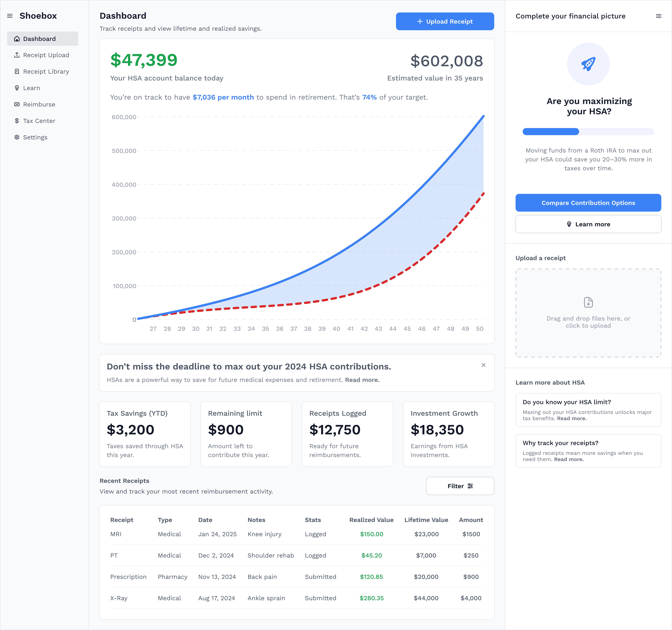This screenshot has width=672, height=630.
Task: Click the Shoulder rehab note
Action: click(x=271, y=556)
